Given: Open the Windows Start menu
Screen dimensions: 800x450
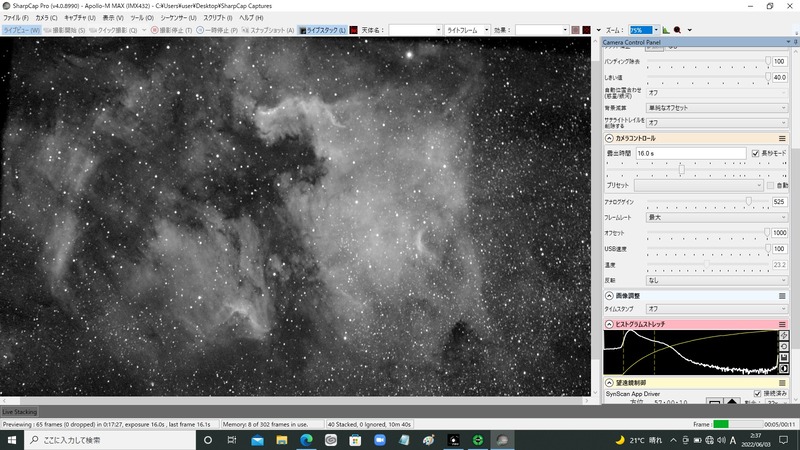Looking at the screenshot, I should (x=11, y=440).
